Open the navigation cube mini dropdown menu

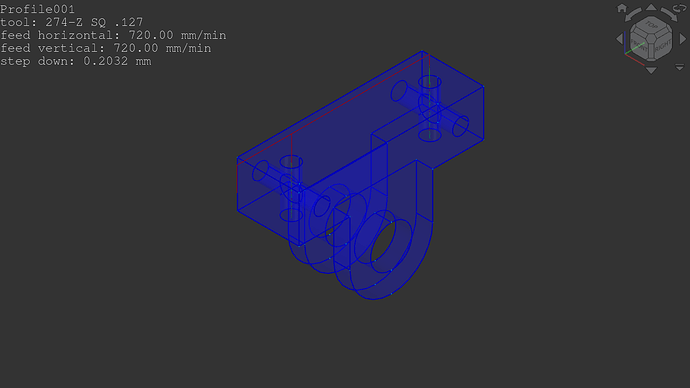tap(680, 67)
